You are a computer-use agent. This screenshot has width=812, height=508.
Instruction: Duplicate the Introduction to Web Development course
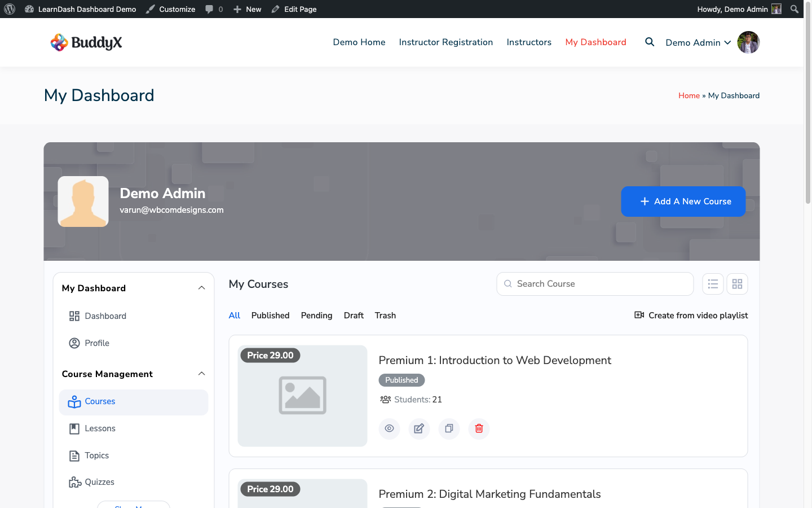click(449, 428)
